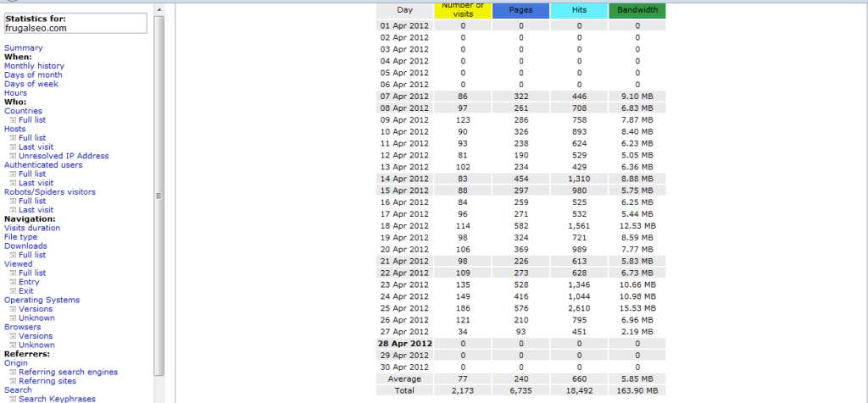
Task: Click the total hits value 18,492
Action: click(579, 390)
